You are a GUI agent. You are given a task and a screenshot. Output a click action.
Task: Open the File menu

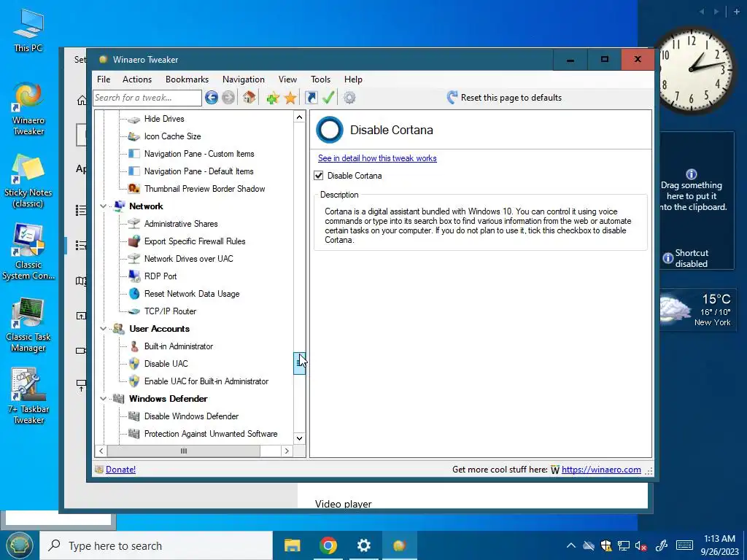click(104, 79)
